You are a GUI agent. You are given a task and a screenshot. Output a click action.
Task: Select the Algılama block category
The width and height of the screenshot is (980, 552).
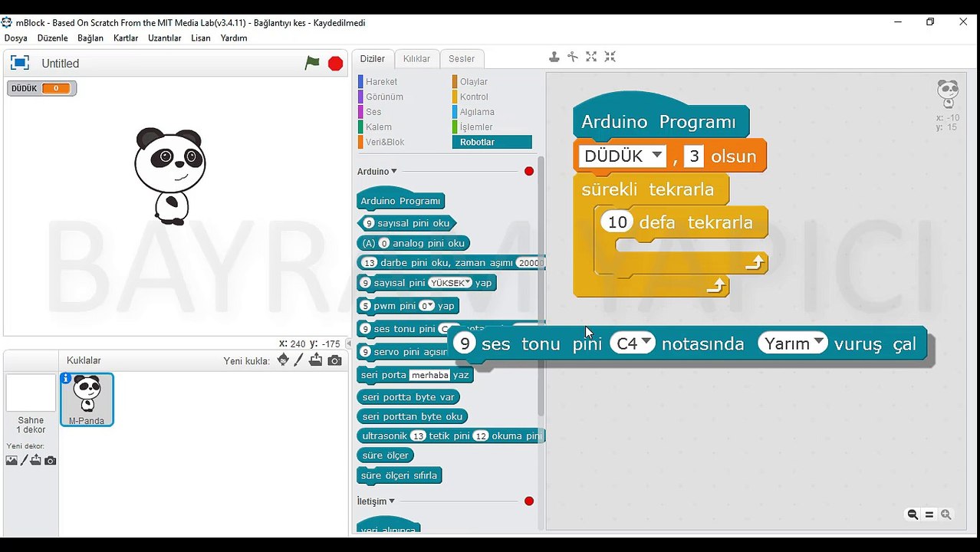click(x=477, y=112)
